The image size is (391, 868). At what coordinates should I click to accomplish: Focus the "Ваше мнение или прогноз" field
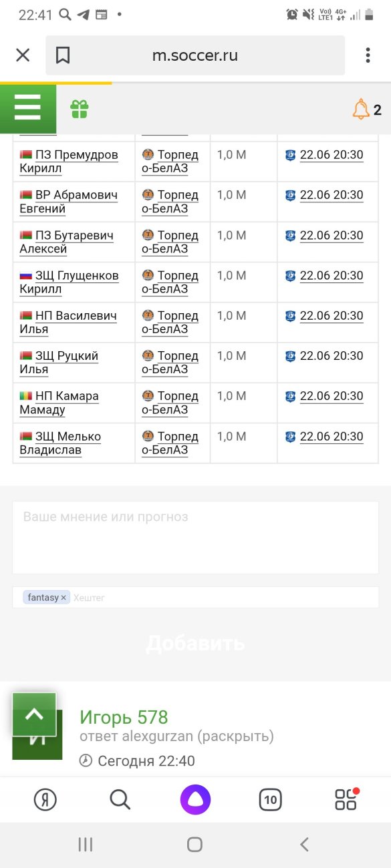[x=195, y=537]
